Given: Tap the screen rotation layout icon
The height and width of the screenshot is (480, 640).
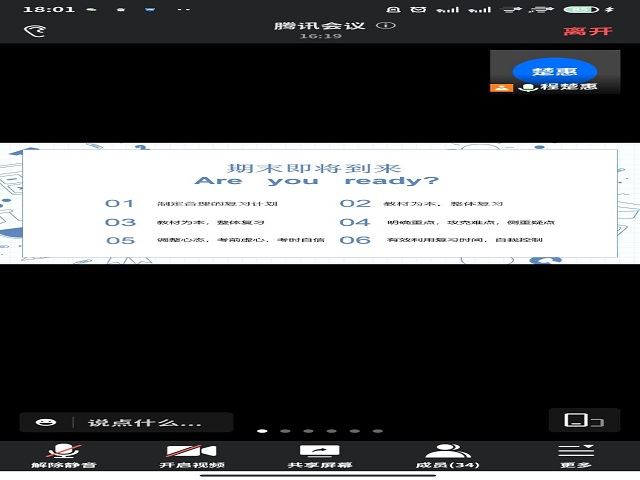Looking at the screenshot, I should pos(577,420).
